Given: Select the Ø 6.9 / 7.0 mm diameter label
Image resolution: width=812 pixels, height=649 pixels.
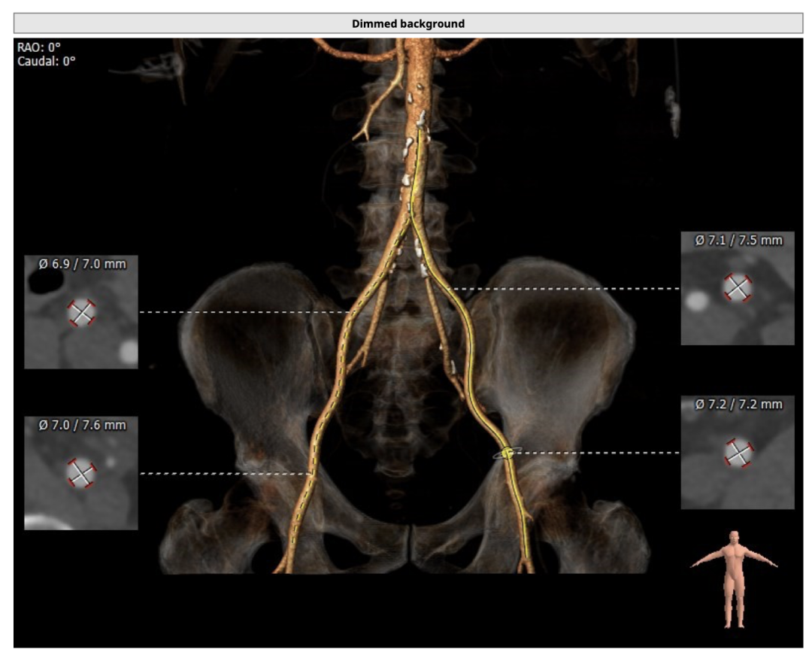Looking at the screenshot, I should click(81, 264).
